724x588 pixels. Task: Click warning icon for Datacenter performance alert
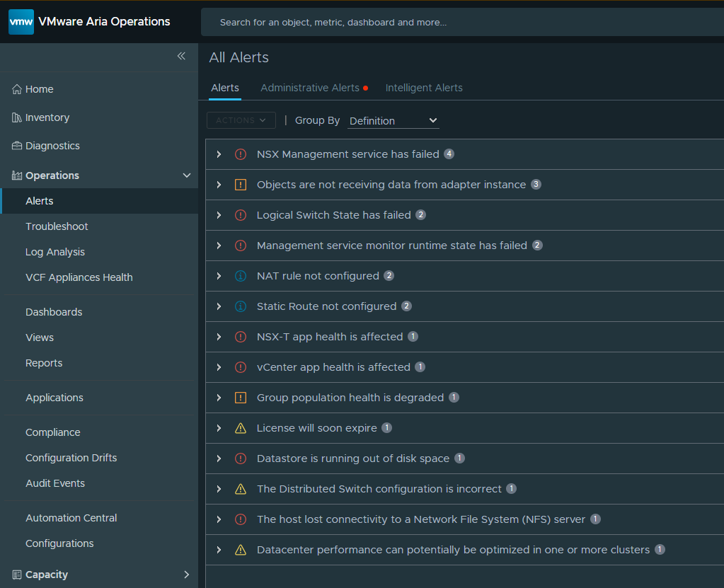point(241,550)
